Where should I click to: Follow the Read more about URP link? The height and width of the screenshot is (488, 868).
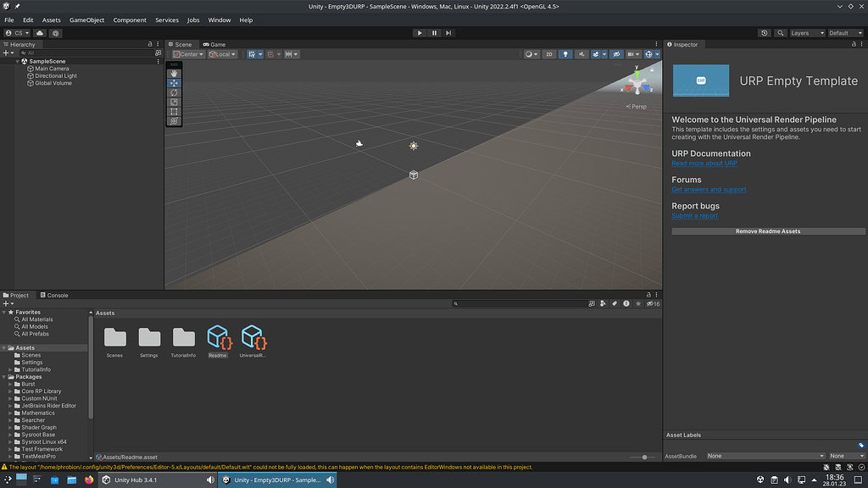click(704, 163)
